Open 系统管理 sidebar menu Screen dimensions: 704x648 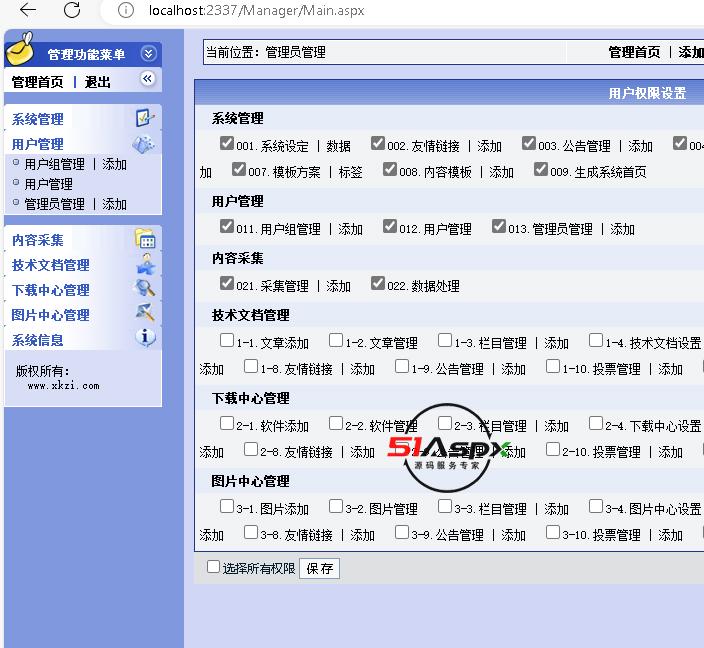(x=38, y=119)
